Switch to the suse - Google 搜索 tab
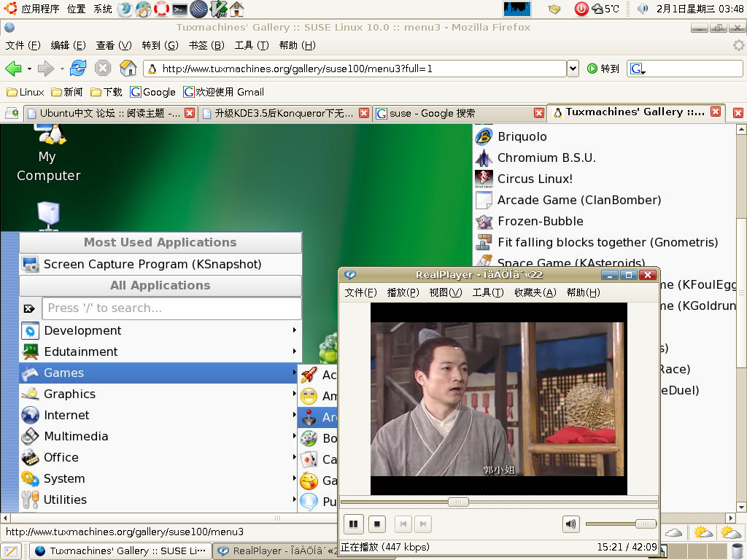The width and height of the screenshot is (747, 560). [460, 113]
